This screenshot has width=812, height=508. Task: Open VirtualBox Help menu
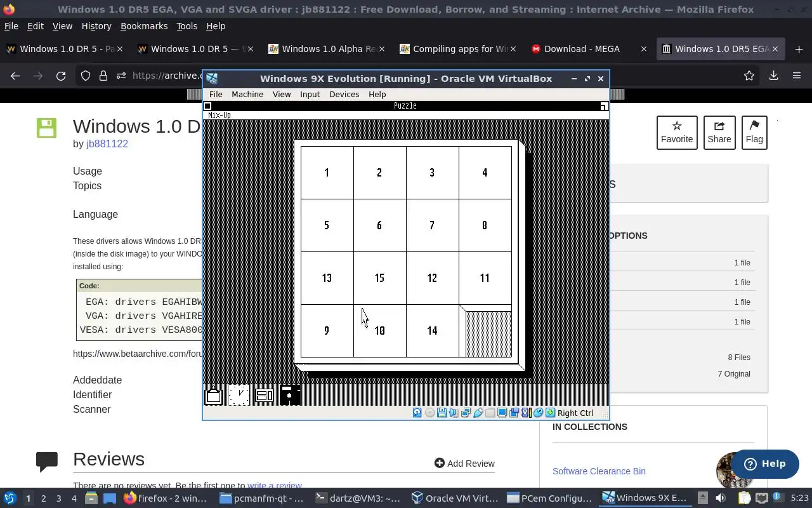pyautogui.click(x=377, y=94)
